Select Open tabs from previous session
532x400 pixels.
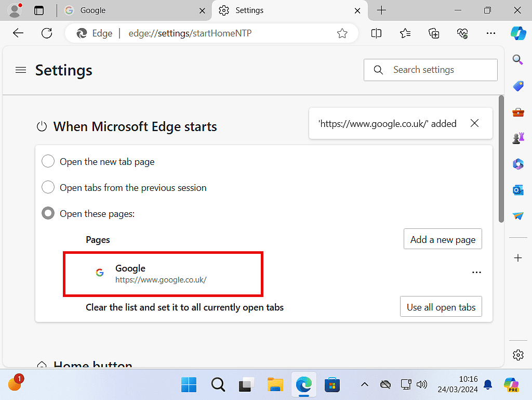coord(48,187)
